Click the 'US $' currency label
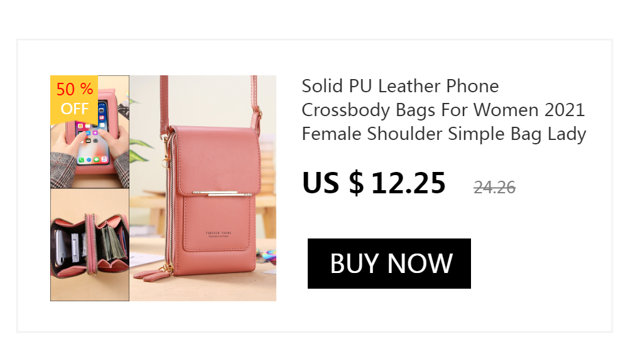The height and width of the screenshot is (364, 628). [333, 183]
